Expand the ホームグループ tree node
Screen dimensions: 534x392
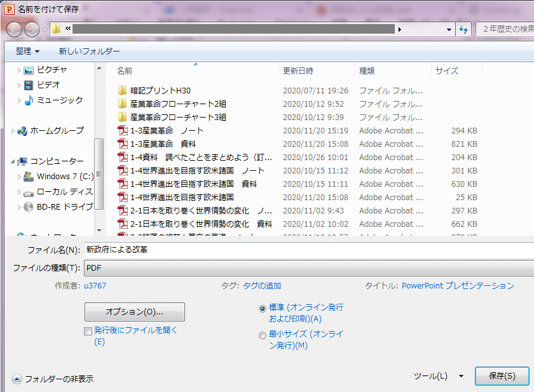(x=13, y=131)
